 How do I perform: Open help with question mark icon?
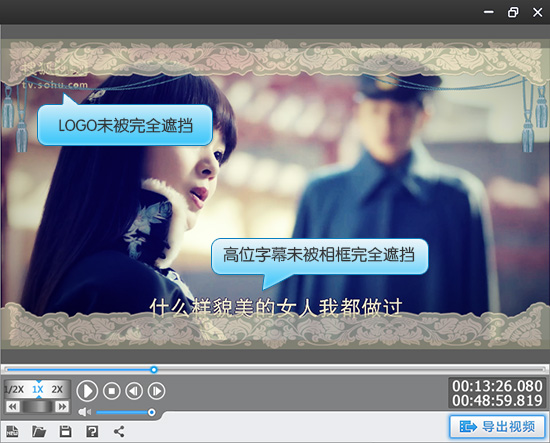(x=92, y=431)
